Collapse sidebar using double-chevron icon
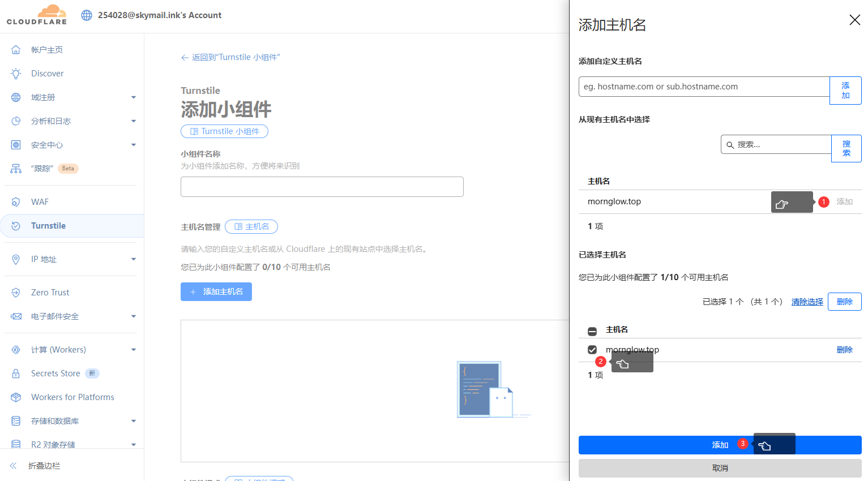The width and height of the screenshot is (868, 481). click(14, 466)
